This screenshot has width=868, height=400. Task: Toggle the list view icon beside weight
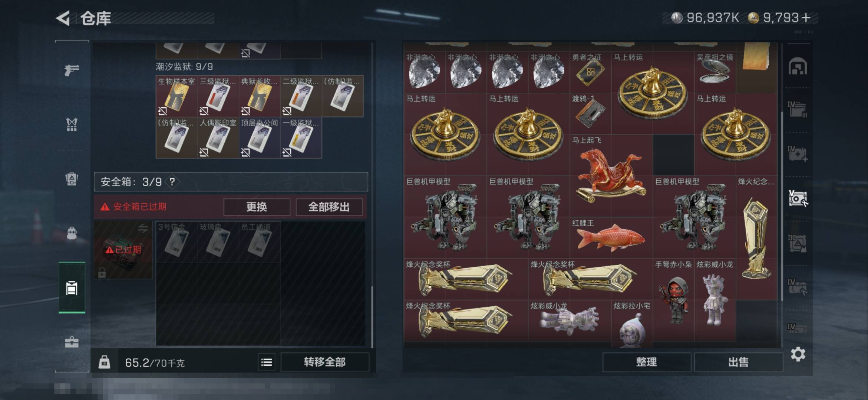(267, 362)
